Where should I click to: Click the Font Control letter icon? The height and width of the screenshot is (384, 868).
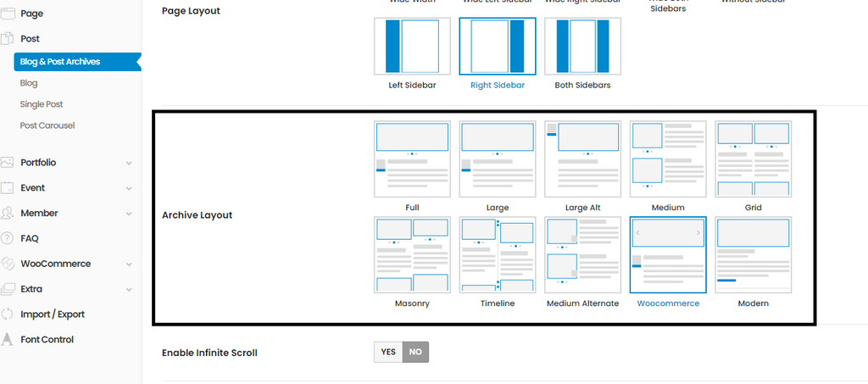pos(7,340)
